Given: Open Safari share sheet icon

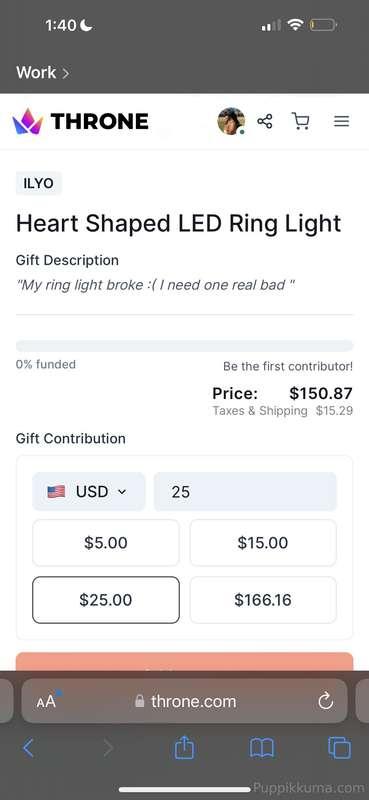Looking at the screenshot, I should pyautogui.click(x=184, y=748).
